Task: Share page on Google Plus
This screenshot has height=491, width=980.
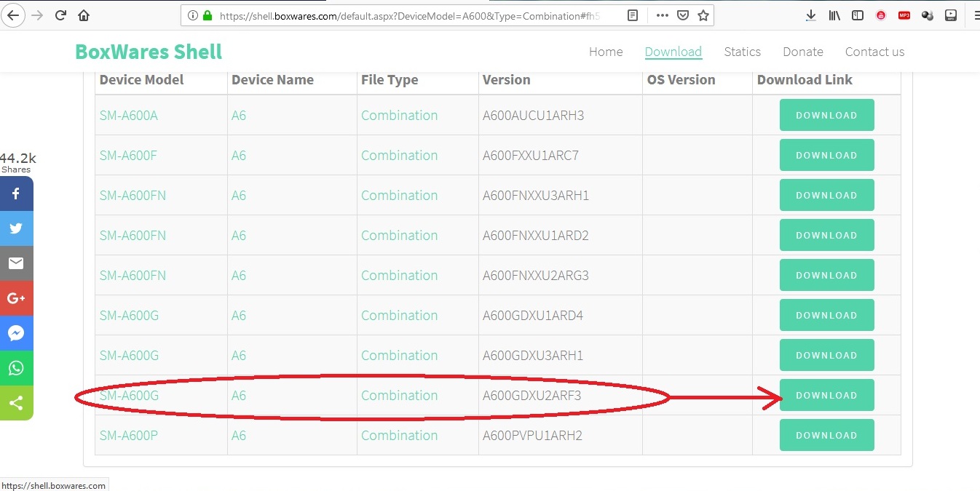Action: click(16, 298)
